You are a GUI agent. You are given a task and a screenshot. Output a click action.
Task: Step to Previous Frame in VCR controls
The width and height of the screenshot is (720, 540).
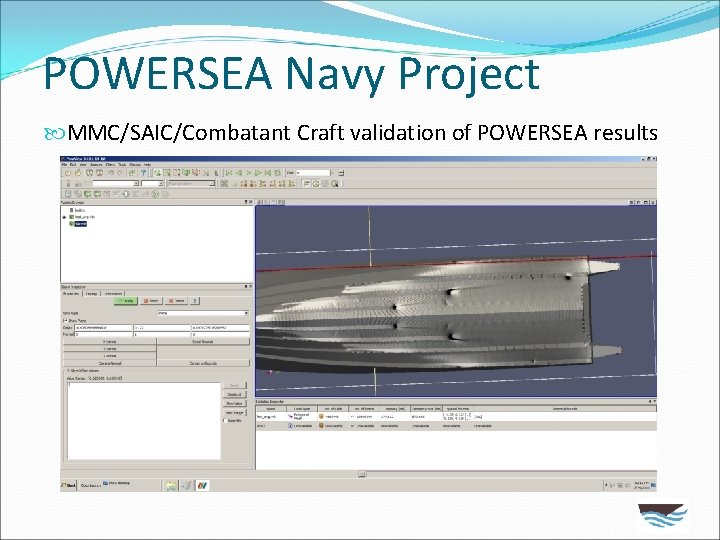[239, 173]
